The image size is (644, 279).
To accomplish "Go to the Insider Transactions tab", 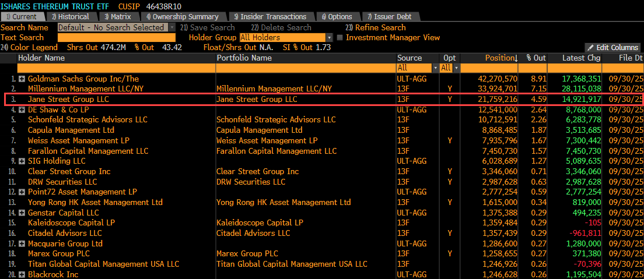I will [x=270, y=17].
